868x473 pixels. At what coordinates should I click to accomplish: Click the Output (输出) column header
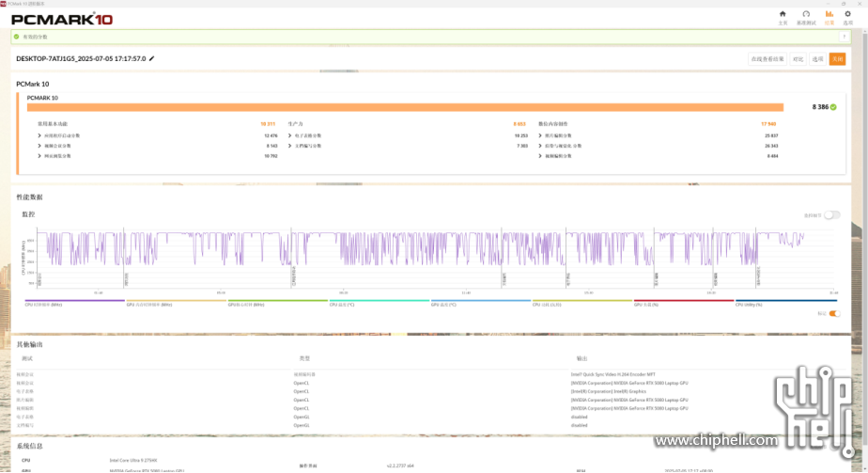coord(581,359)
